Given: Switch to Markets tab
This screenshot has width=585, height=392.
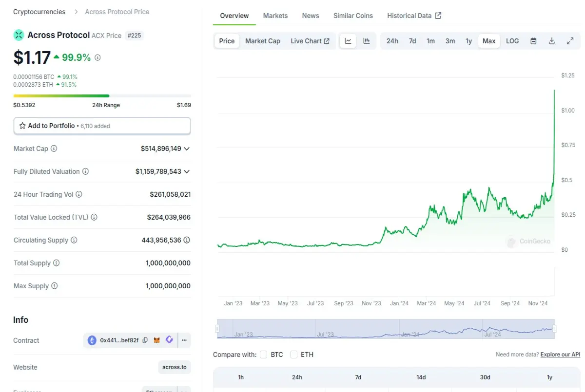Looking at the screenshot, I should tap(275, 16).
